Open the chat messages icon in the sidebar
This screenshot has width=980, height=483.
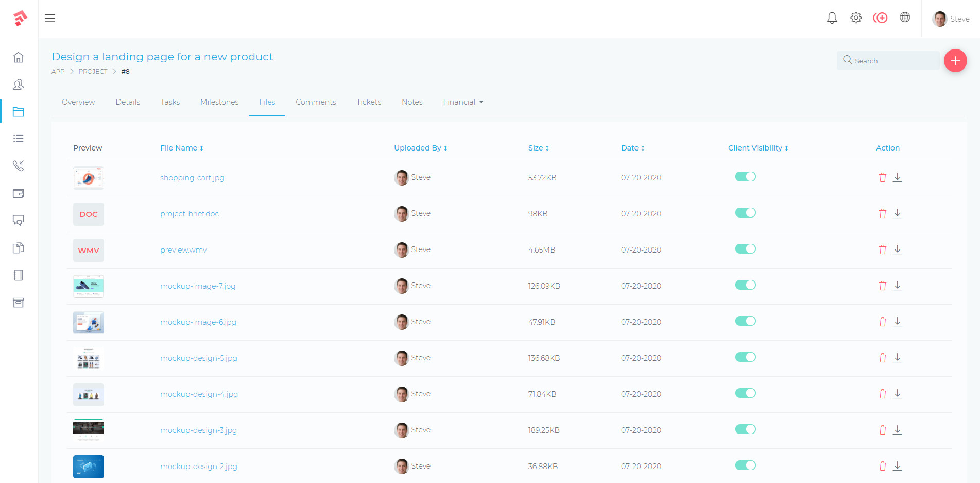pos(19,220)
